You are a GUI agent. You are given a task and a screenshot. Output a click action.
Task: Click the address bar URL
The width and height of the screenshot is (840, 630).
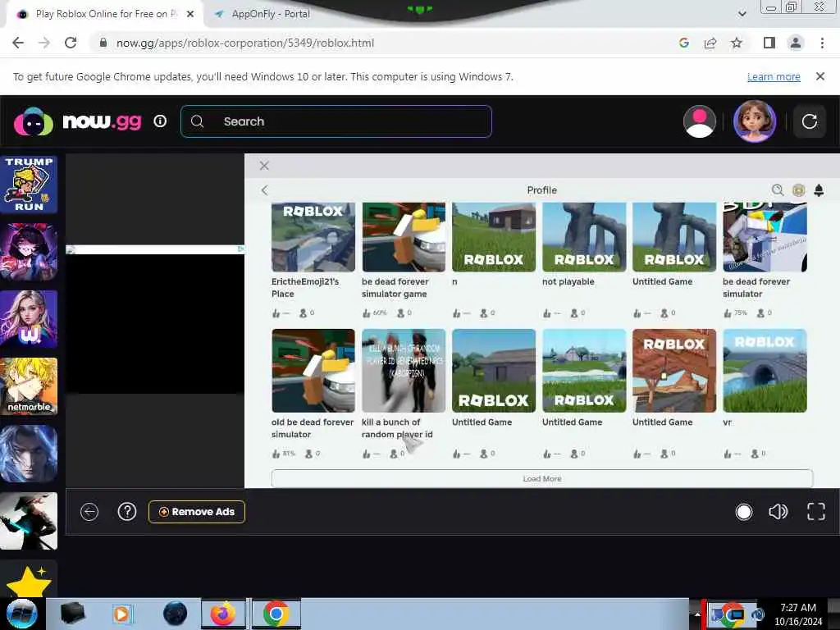[x=245, y=43]
